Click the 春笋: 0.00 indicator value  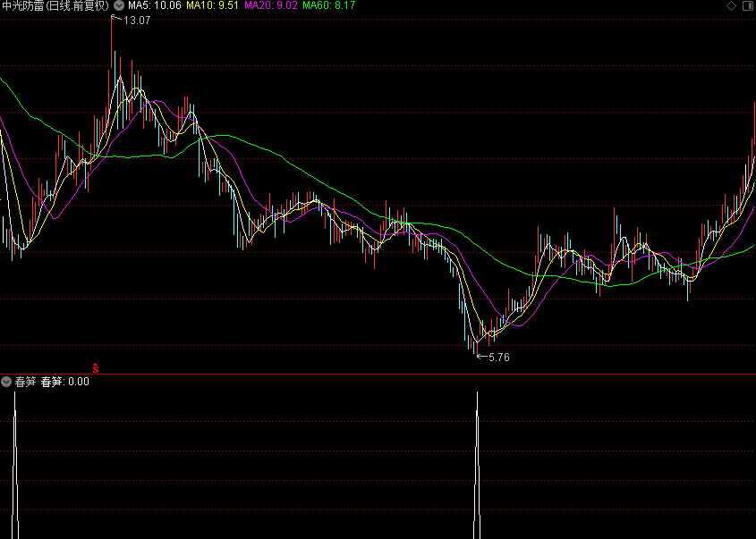(65, 382)
